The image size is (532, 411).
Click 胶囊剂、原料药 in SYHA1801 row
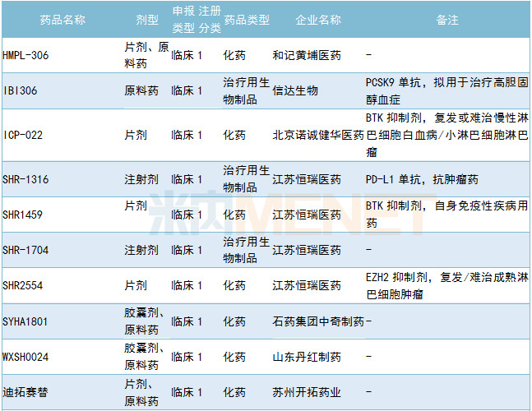click(x=144, y=321)
